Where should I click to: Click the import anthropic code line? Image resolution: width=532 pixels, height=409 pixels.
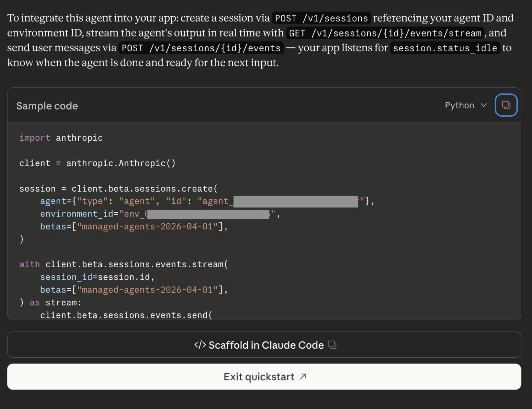click(x=61, y=138)
